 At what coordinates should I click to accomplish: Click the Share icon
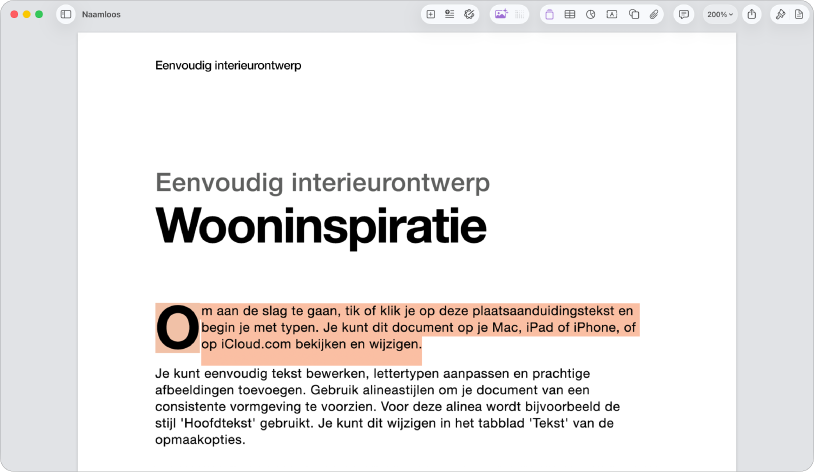coord(752,15)
